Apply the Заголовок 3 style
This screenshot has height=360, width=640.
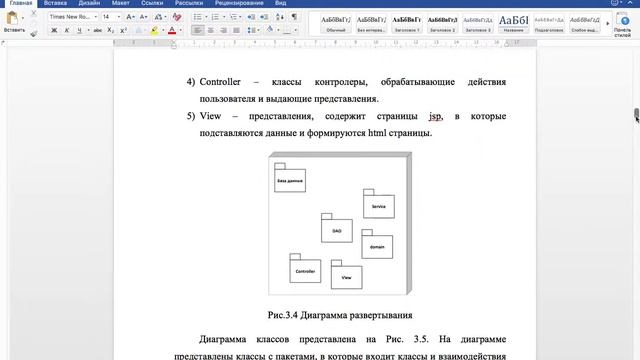(x=478, y=24)
